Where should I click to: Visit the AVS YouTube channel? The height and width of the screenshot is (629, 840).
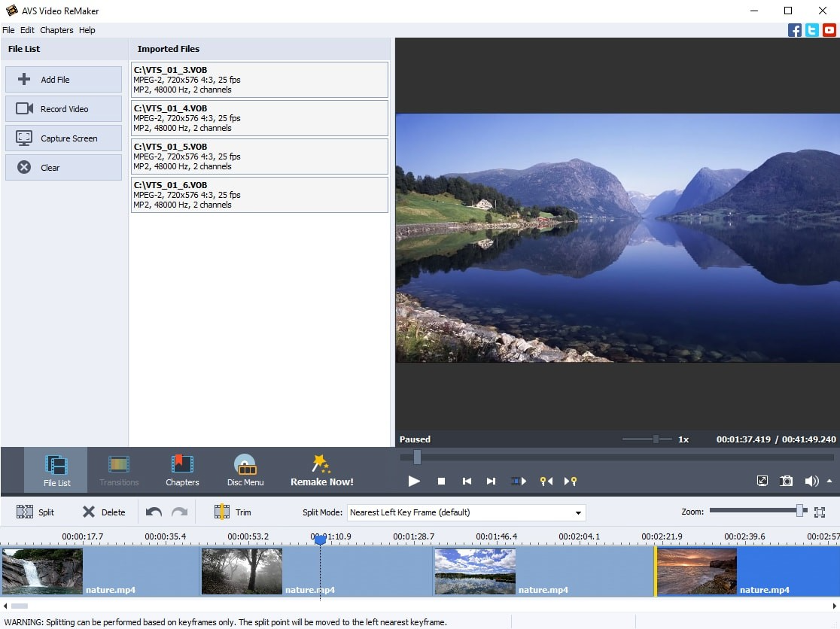click(829, 29)
